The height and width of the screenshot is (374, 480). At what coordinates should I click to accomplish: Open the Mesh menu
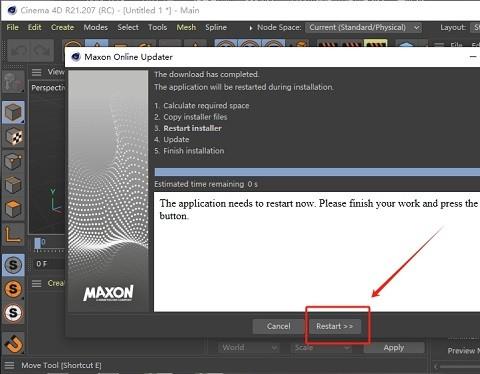click(x=186, y=27)
